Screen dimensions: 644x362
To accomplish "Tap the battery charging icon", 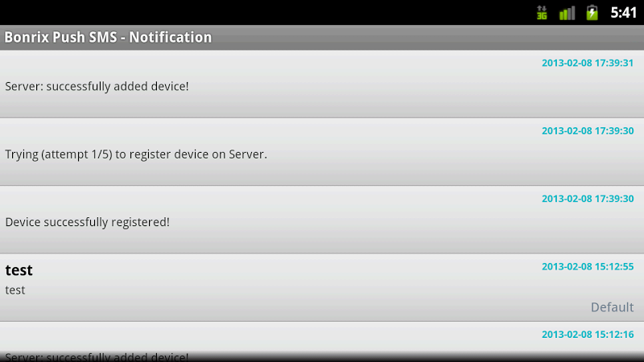I will [592, 13].
